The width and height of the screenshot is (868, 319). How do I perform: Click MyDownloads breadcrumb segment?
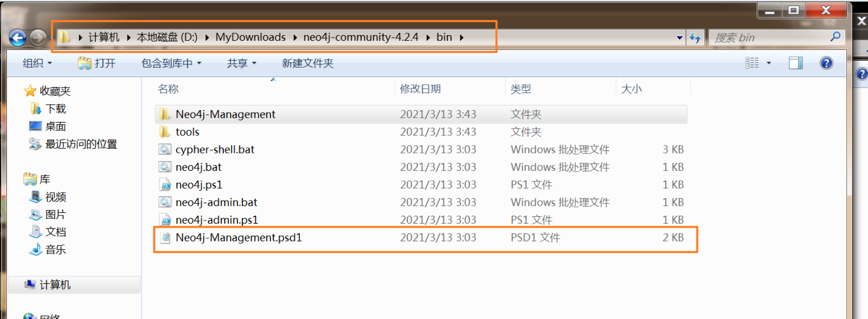pos(251,37)
